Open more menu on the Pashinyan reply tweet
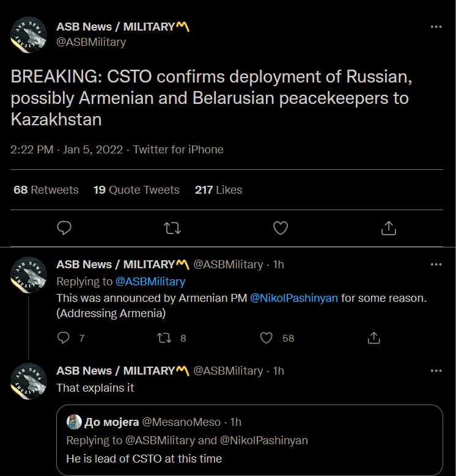Image resolution: width=456 pixels, height=476 pixels. point(436,265)
